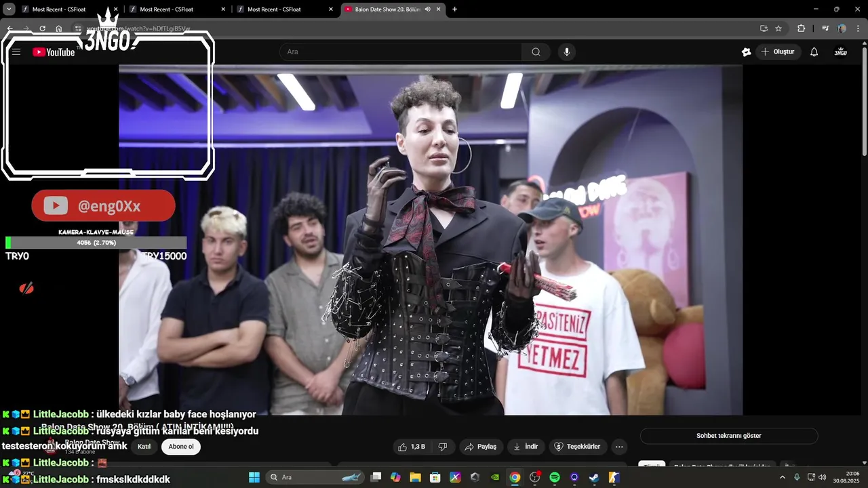
Task: Click the Paylaş share button
Action: tap(479, 447)
